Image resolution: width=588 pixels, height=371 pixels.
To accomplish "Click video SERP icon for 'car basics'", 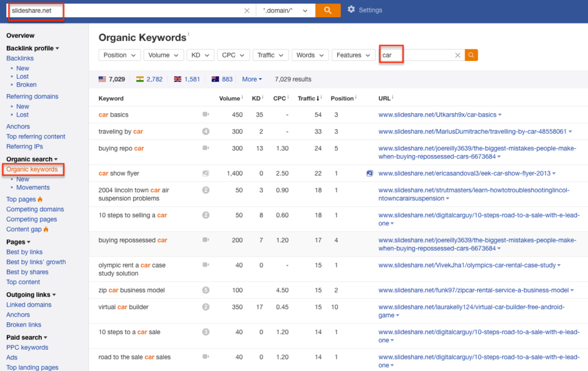I will [x=206, y=114].
